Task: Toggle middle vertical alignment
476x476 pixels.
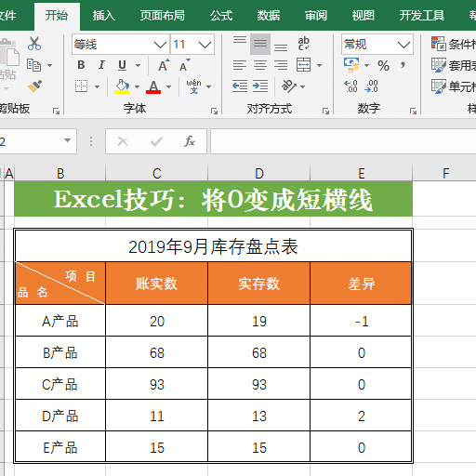Action: coord(260,44)
